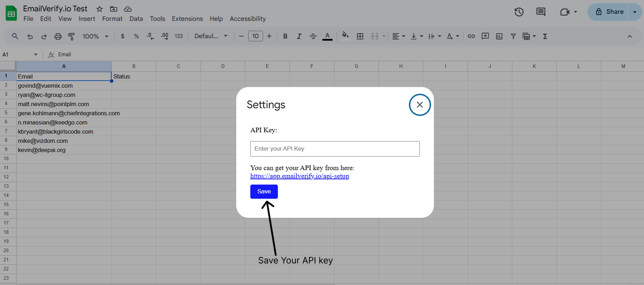This screenshot has height=285, width=644.
Task: Redo the last action
Action: pyautogui.click(x=44, y=36)
